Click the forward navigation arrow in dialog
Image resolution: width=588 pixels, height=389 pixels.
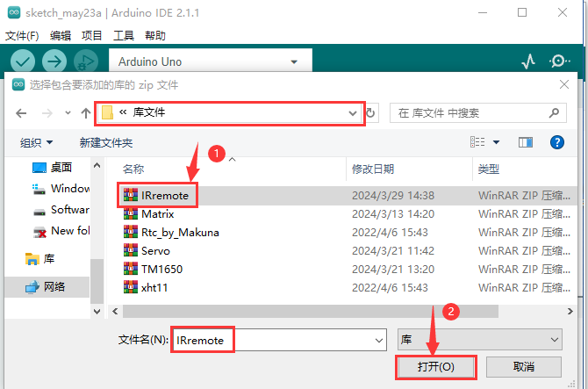[47, 113]
